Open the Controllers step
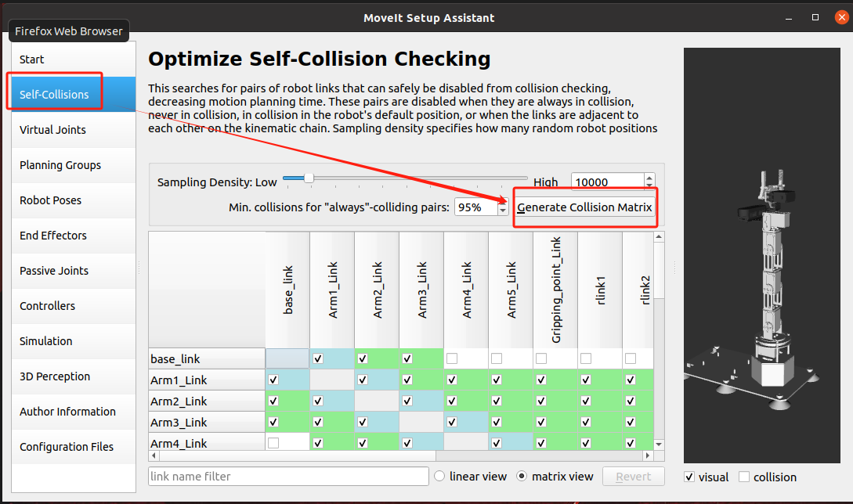Screen dimensions: 853x504 [74, 306]
